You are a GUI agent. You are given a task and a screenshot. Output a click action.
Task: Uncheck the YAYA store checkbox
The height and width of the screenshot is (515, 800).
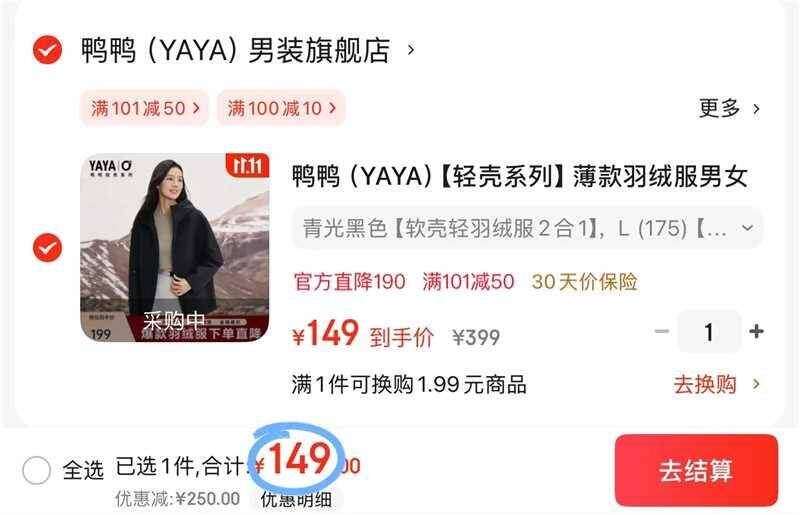click(47, 50)
